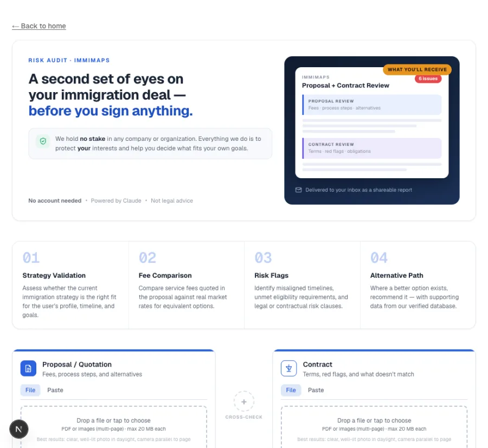This screenshot has height=448, width=488.
Task: Click the Delivered to your inbox text
Action: (x=358, y=190)
